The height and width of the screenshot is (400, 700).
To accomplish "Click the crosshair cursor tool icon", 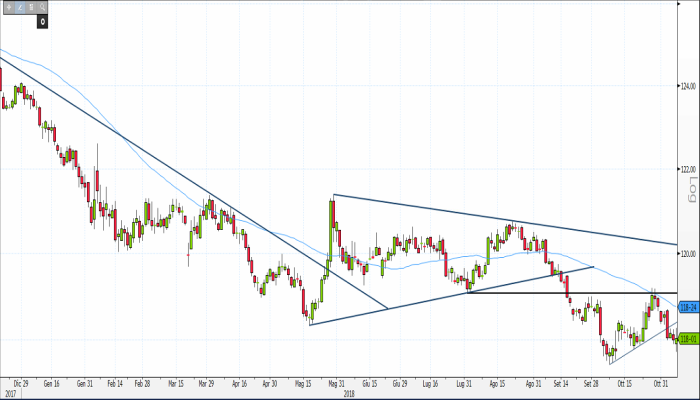I will point(10,7).
